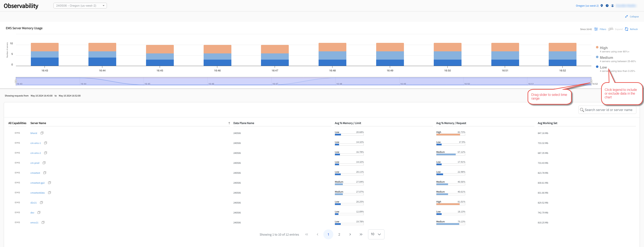Toggle the Medium legend entry
Screen dimensions: 644x247
click(x=606, y=58)
